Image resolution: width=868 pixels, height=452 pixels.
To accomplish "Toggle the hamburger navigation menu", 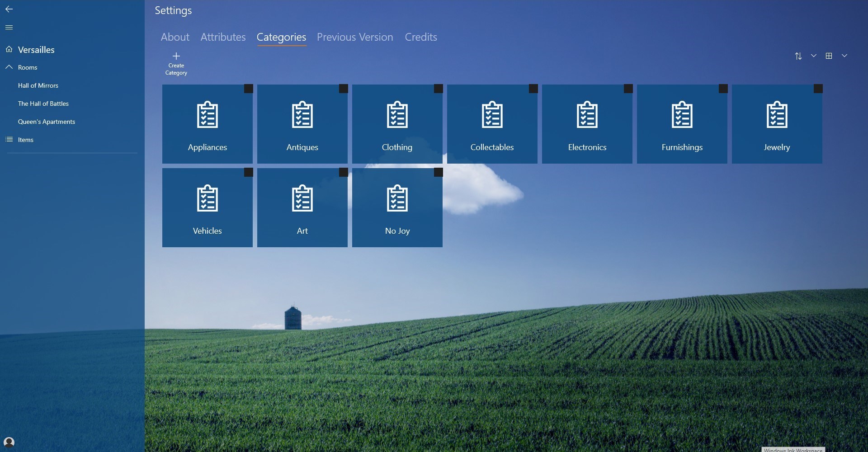I will [9, 28].
